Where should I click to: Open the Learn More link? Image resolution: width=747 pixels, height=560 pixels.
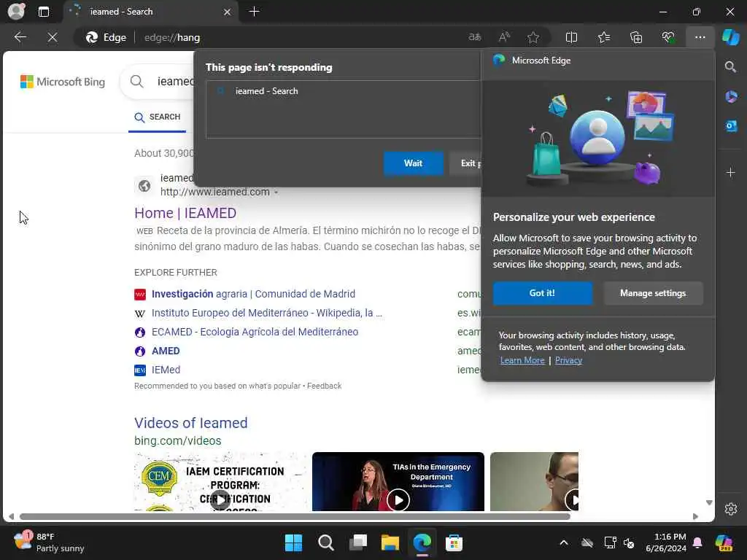tap(522, 360)
